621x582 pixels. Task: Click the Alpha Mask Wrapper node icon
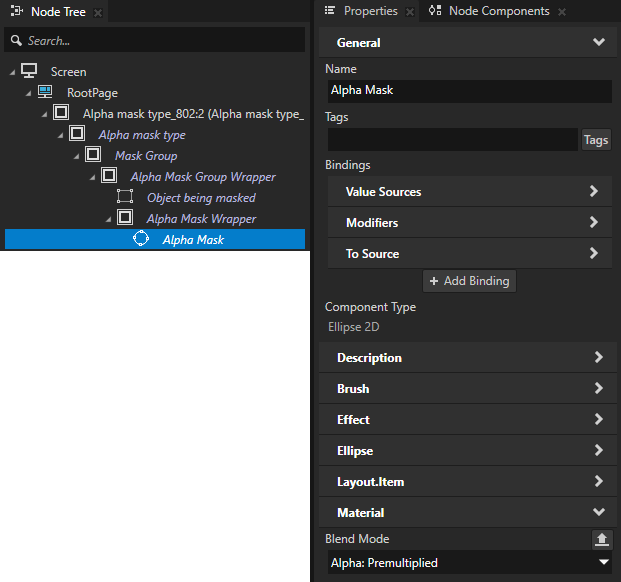[125, 218]
